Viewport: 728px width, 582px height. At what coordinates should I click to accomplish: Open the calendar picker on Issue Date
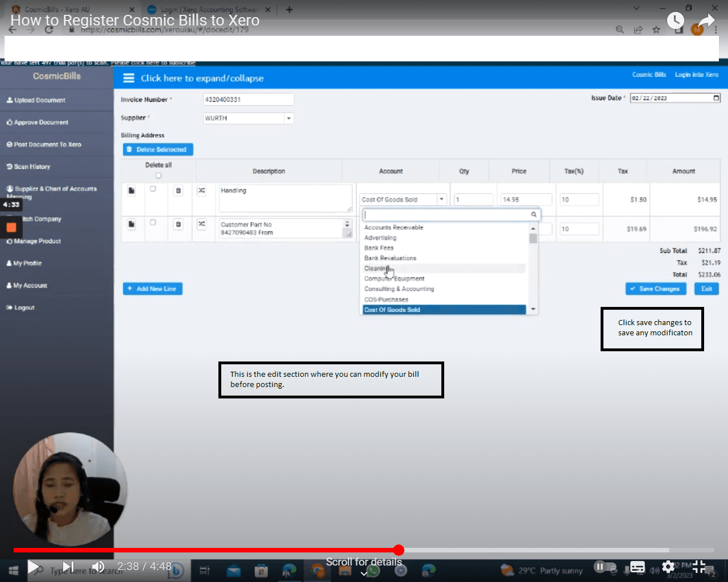[716, 98]
